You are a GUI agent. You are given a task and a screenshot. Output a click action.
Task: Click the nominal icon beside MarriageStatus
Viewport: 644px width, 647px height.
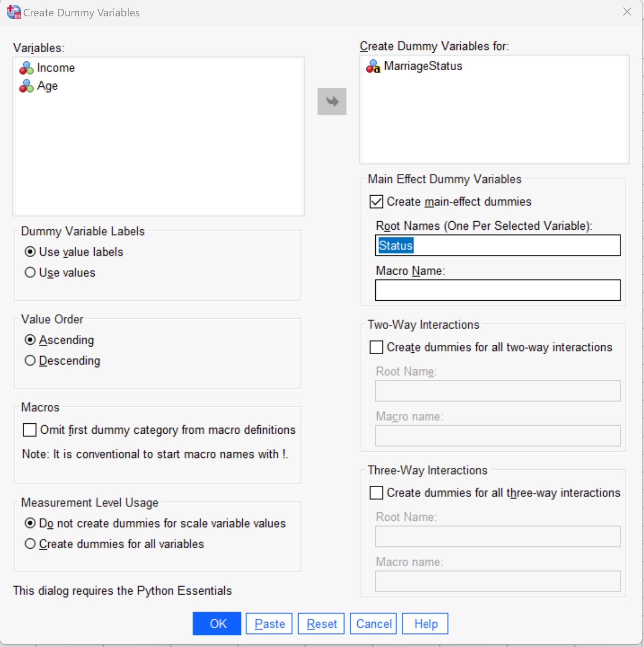point(373,66)
